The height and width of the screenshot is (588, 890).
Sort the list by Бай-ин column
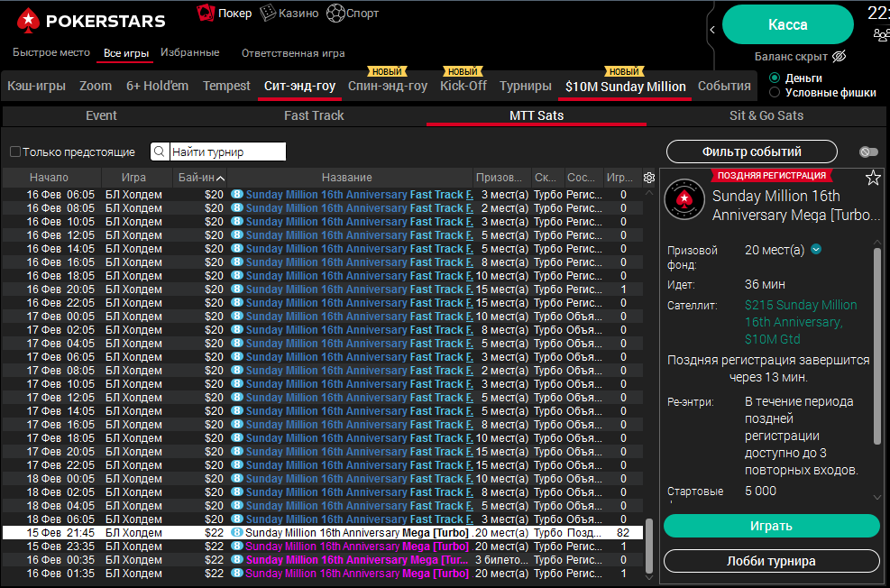tap(201, 178)
